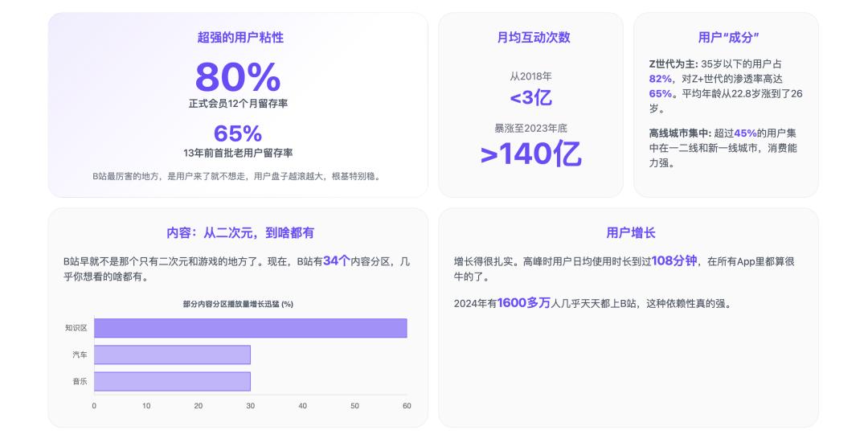
Task: Click the 60 tick on chart axis
Action: [x=407, y=406]
